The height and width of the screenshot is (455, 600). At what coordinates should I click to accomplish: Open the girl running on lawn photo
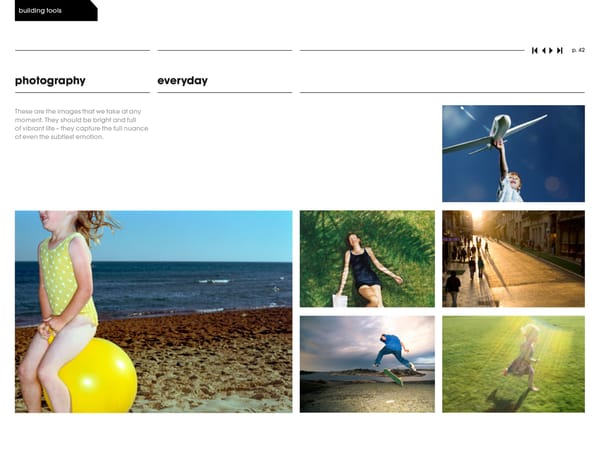pos(513,364)
